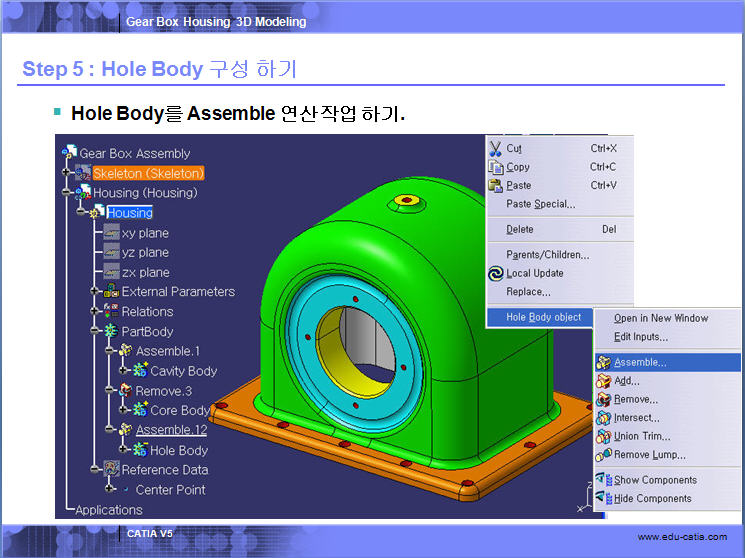Select Hide Components in submenu
The image size is (745, 558).
(x=652, y=498)
